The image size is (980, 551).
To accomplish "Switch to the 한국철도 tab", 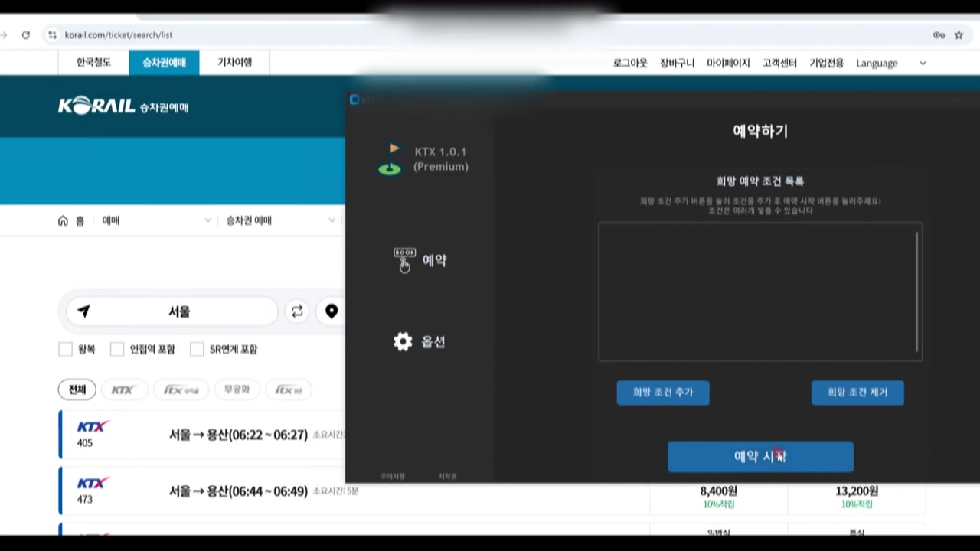I will (93, 63).
